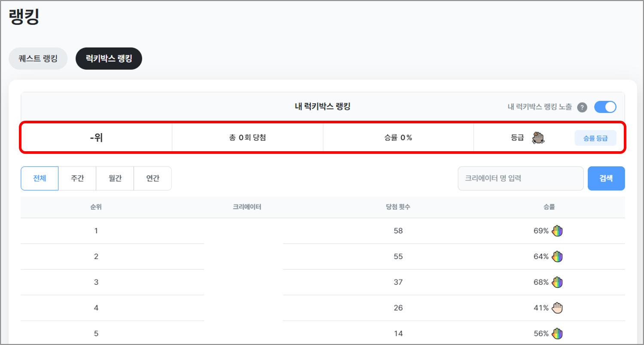
Task: Click the 당첨 횟수 value 58
Action: click(x=398, y=231)
